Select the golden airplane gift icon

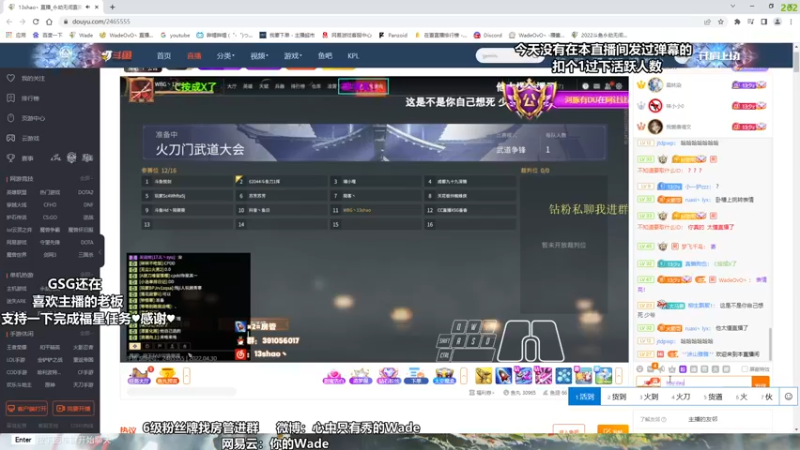tap(483, 376)
